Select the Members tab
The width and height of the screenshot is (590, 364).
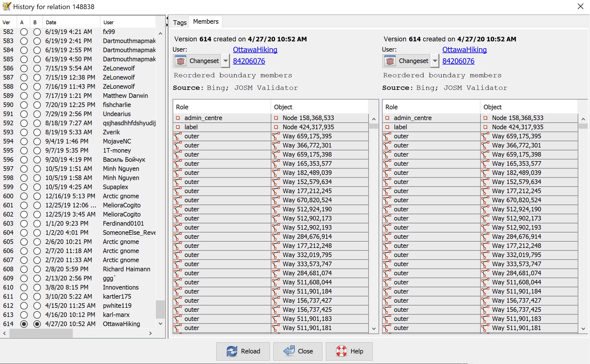pyautogui.click(x=205, y=22)
